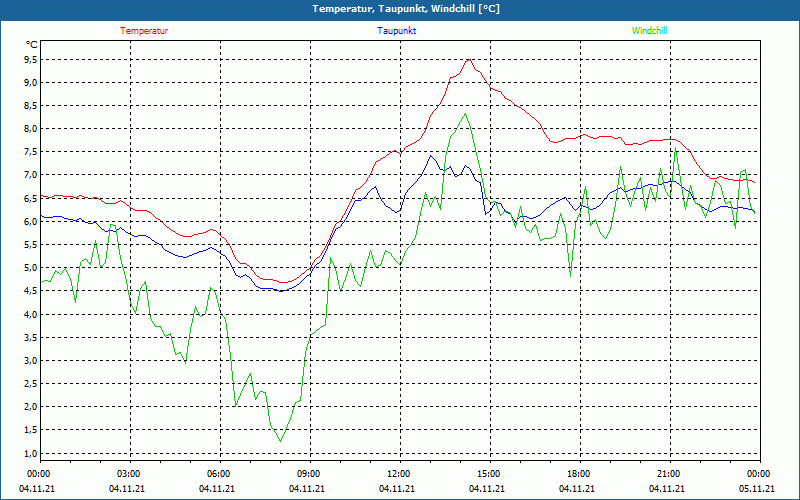This screenshot has height=500, width=800.
Task: Click the blue dew point peak near 13:00
Action: click(431, 156)
